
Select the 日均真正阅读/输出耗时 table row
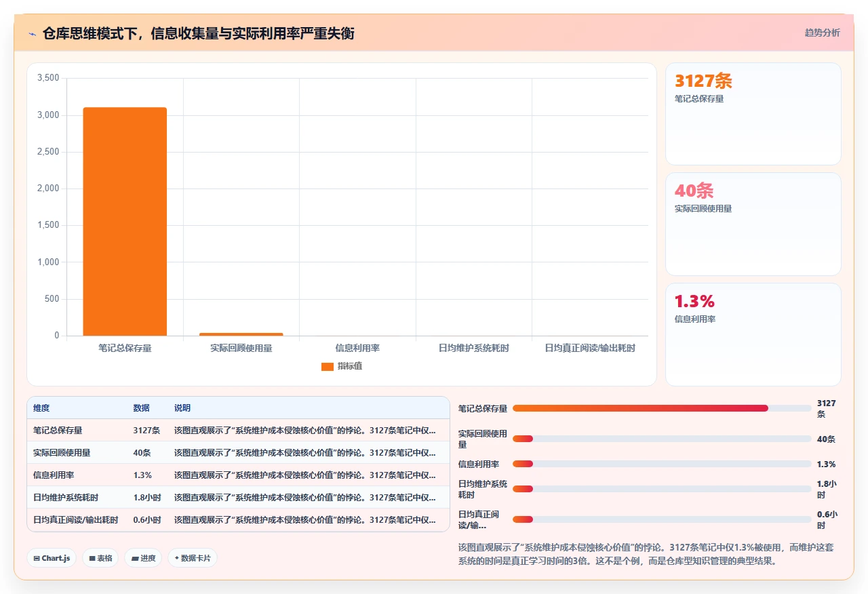238,520
